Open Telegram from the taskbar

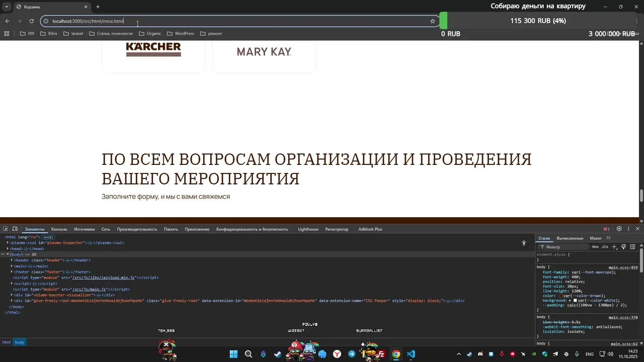(x=352, y=354)
